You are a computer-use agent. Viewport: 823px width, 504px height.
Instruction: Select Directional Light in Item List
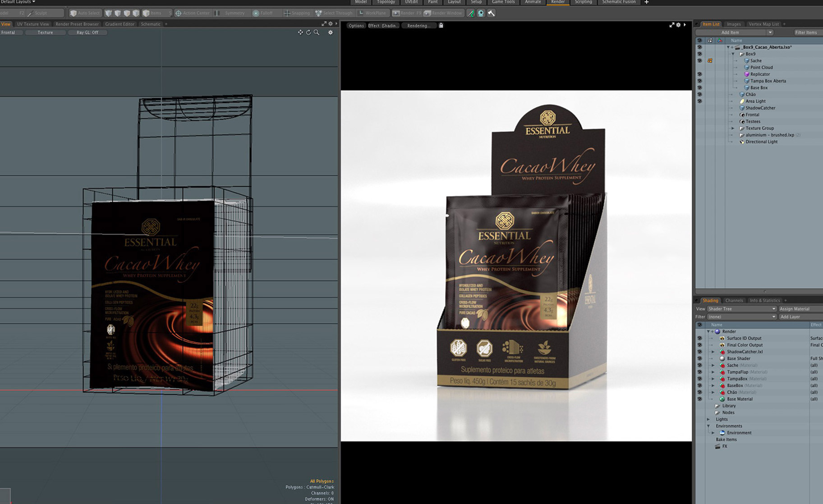(x=761, y=142)
